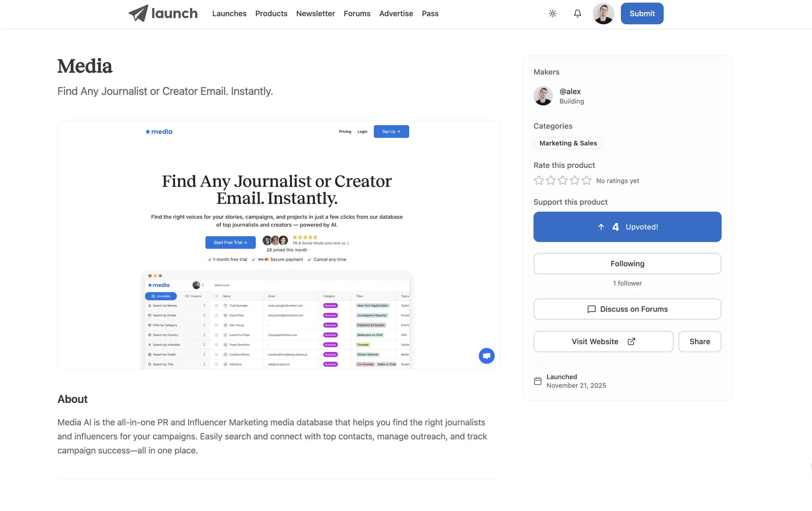Screen dimensions: 812x511
Task: Click the Share button
Action: [x=700, y=341]
